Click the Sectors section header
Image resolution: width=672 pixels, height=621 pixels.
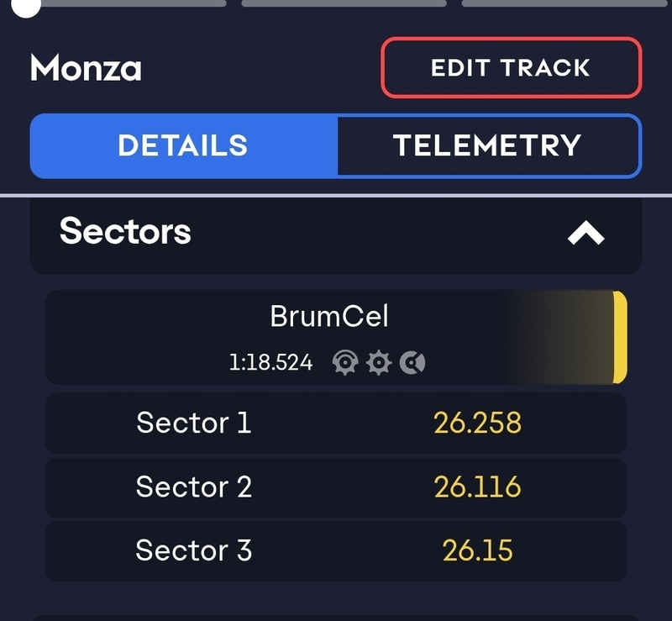click(126, 231)
